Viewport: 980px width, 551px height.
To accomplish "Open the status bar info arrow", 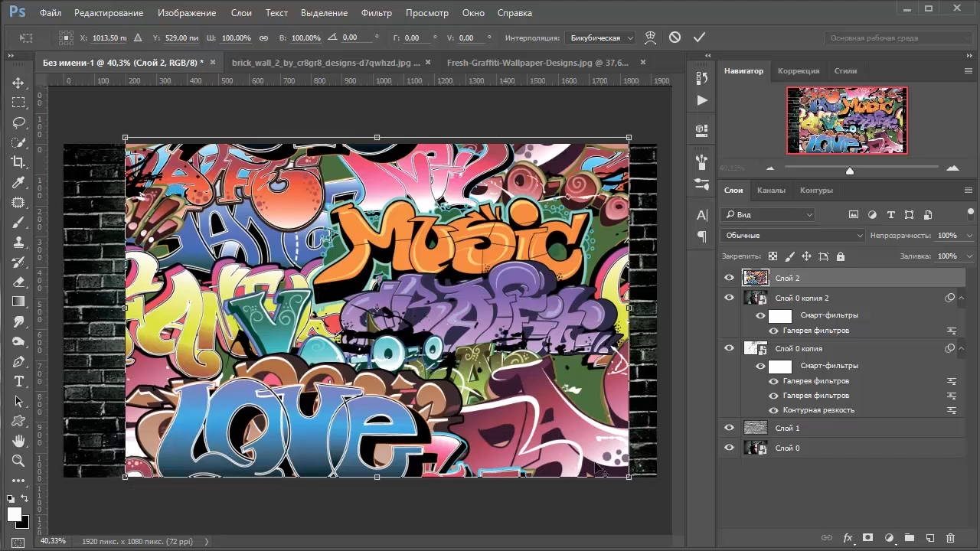I will pyautogui.click(x=207, y=541).
